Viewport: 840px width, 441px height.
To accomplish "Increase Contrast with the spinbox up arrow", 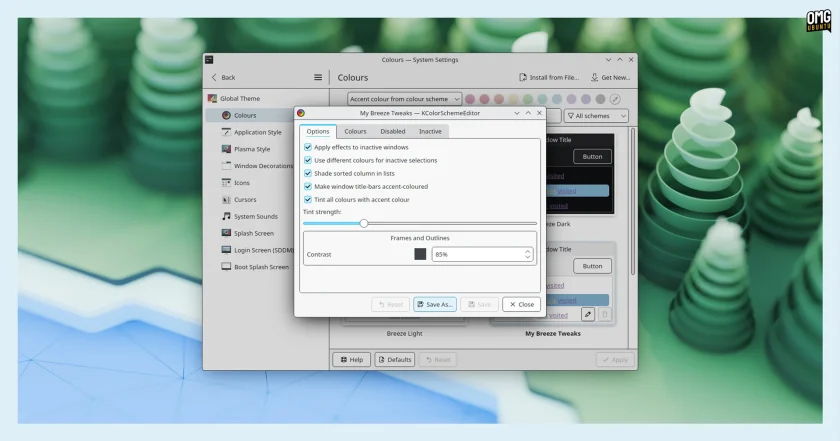I will 528,251.
